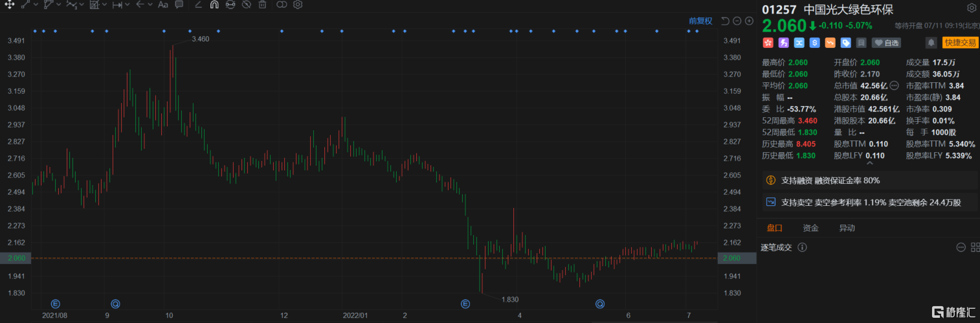980x323 pixels.
Task: Open the 支持融资 margin financing row
Action: [870, 180]
